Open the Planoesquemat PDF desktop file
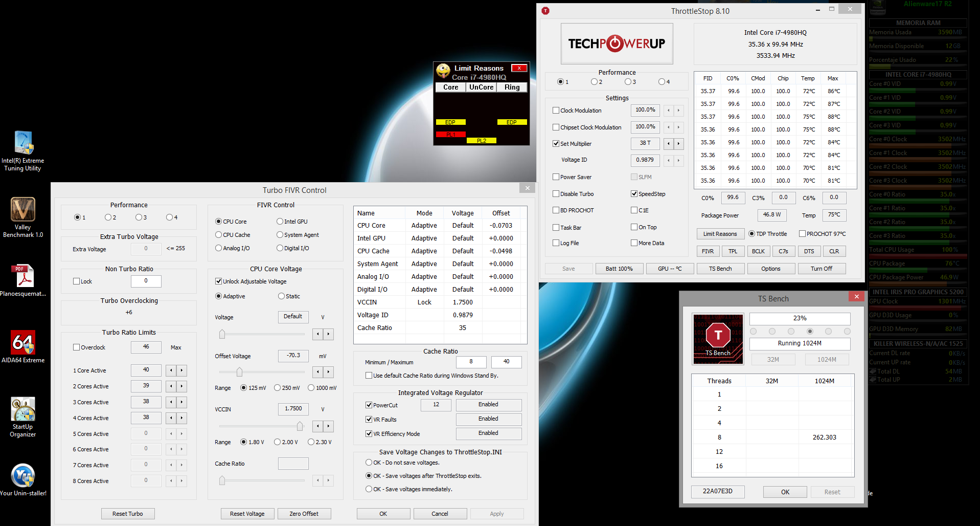980x526 pixels. (x=23, y=276)
